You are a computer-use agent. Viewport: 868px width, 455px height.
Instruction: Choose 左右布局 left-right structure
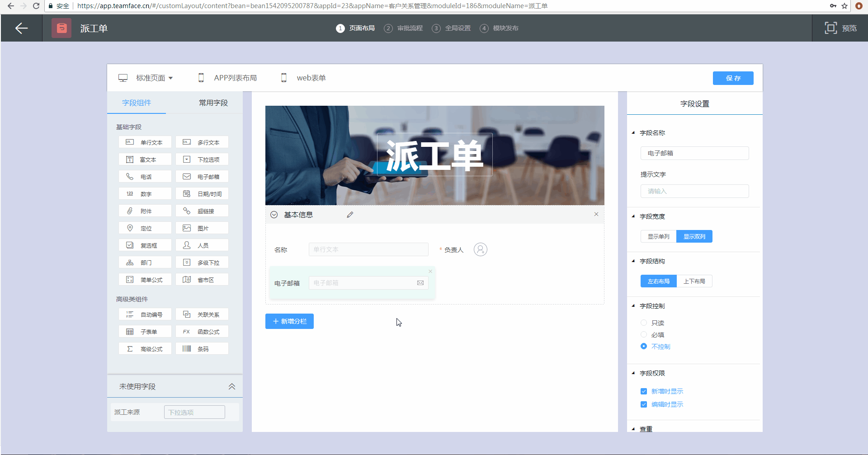[x=658, y=281]
